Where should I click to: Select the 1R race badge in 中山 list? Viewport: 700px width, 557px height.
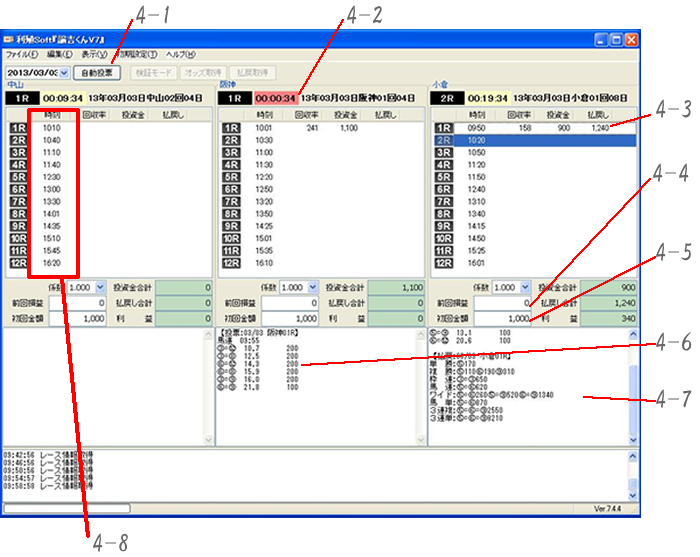(x=18, y=128)
